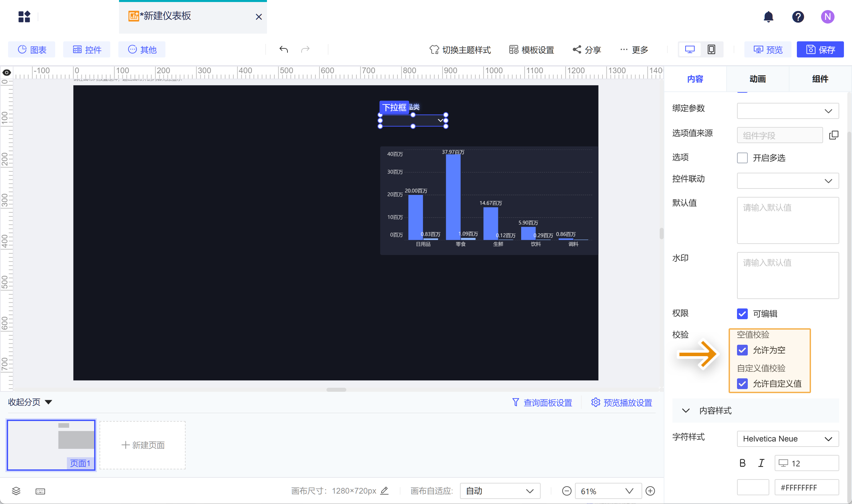Click the zoom in plus icon
Viewport: 852px width, 504px height.
650,491
